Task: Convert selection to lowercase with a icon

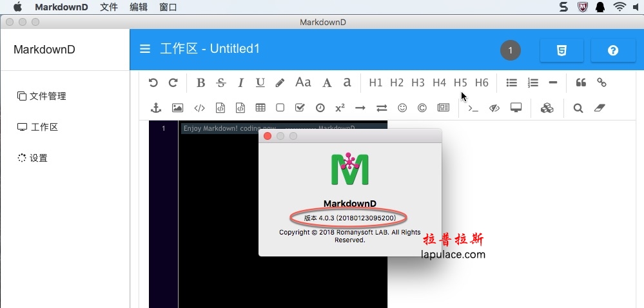Action: [x=347, y=82]
